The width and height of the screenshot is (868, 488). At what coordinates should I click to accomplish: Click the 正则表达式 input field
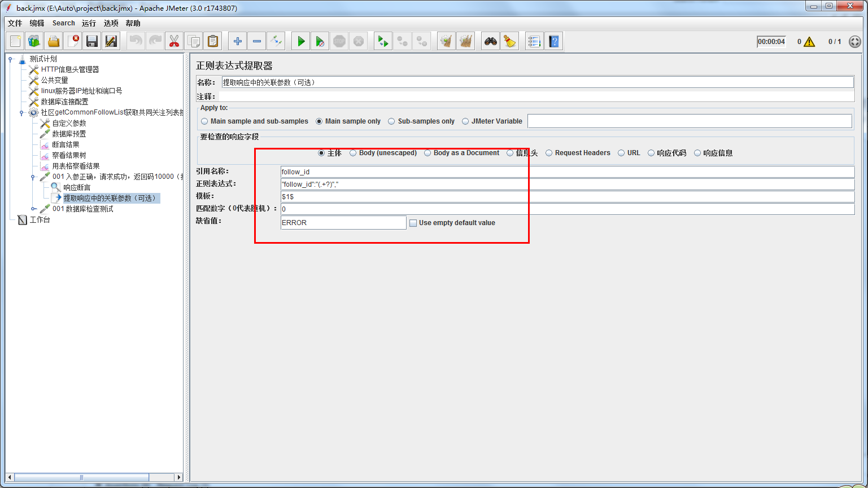568,184
